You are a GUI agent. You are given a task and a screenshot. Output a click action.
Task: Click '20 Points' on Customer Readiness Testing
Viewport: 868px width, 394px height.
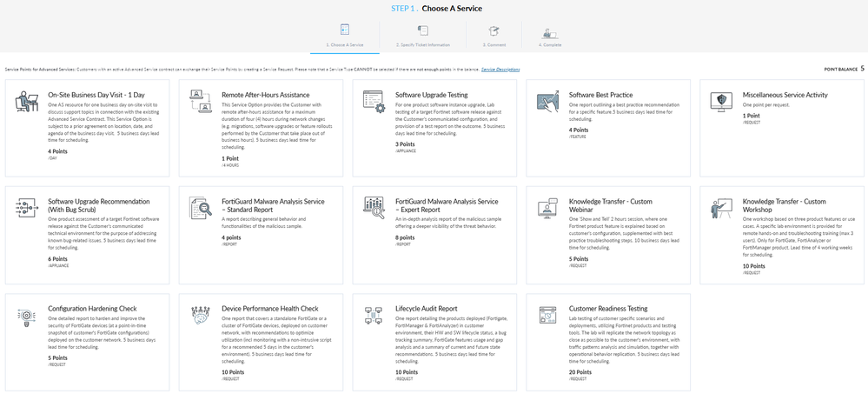coord(580,372)
